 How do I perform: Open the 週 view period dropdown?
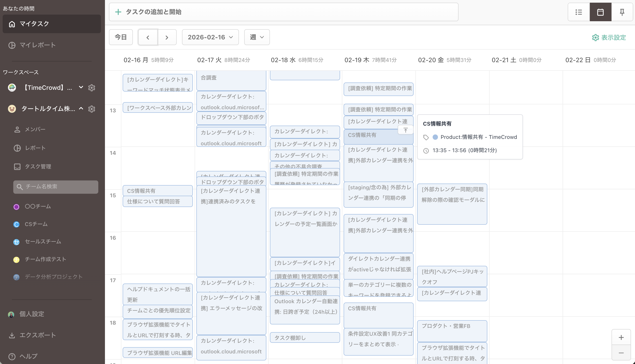pyautogui.click(x=257, y=37)
